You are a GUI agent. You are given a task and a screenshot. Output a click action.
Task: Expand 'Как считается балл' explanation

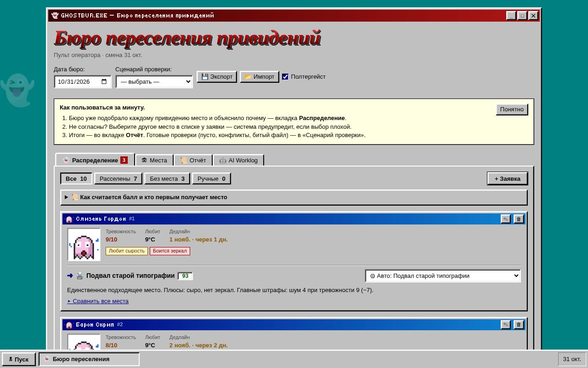click(294, 197)
